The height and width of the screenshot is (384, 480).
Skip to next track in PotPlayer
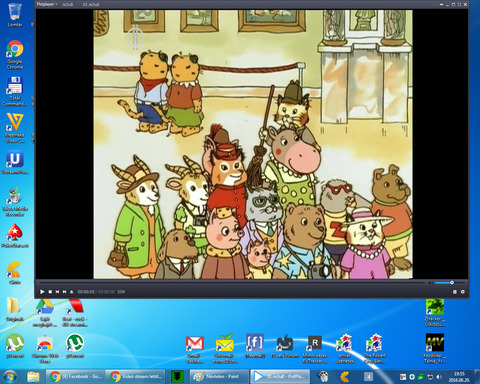click(64, 292)
